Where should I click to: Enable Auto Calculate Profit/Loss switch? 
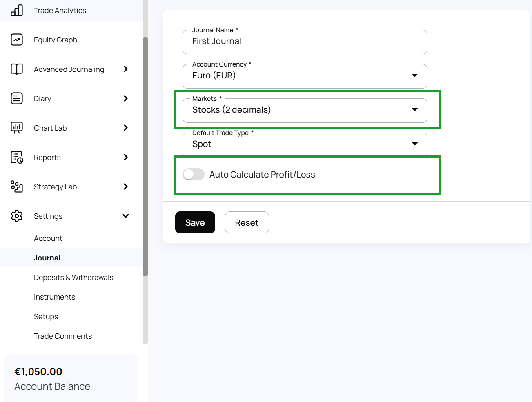point(194,175)
